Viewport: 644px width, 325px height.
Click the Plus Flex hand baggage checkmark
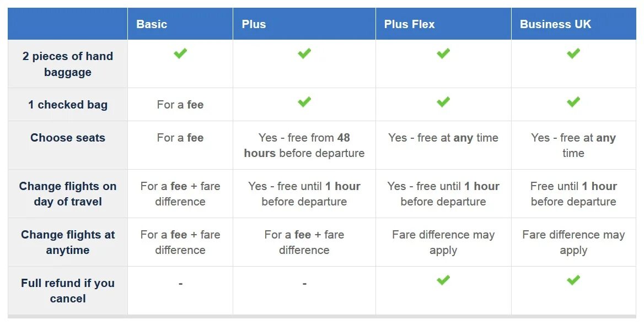tap(443, 53)
